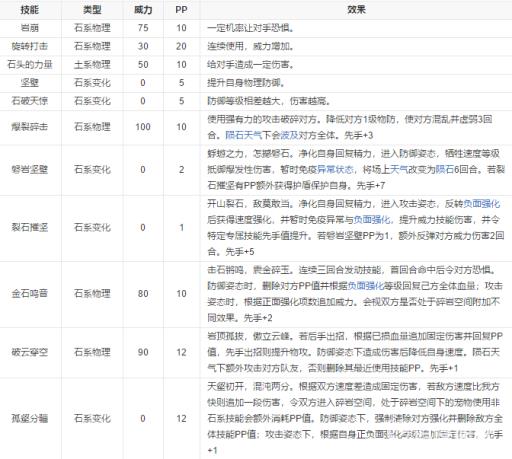Click the 威力 column header

tap(143, 10)
